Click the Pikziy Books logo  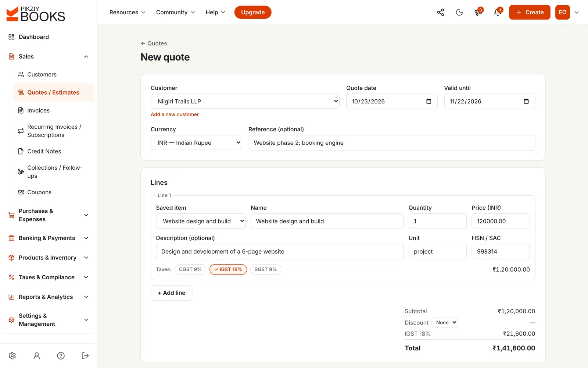point(36,14)
